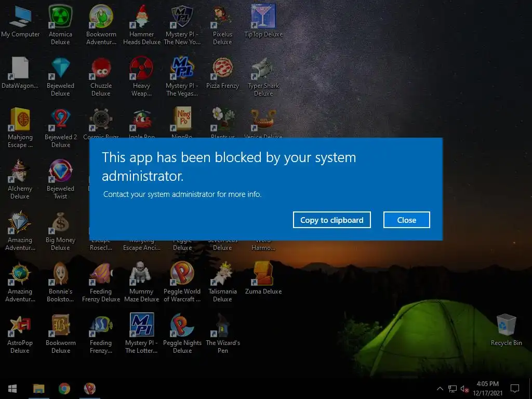
Task: Select Mystery PI The Lottery shortcut
Action: 142,334
